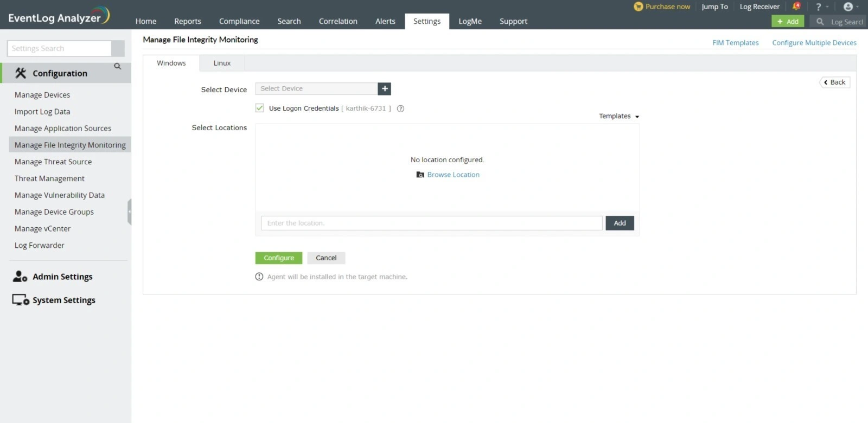Image resolution: width=868 pixels, height=423 pixels.
Task: Open Log Forwarder
Action: (39, 246)
